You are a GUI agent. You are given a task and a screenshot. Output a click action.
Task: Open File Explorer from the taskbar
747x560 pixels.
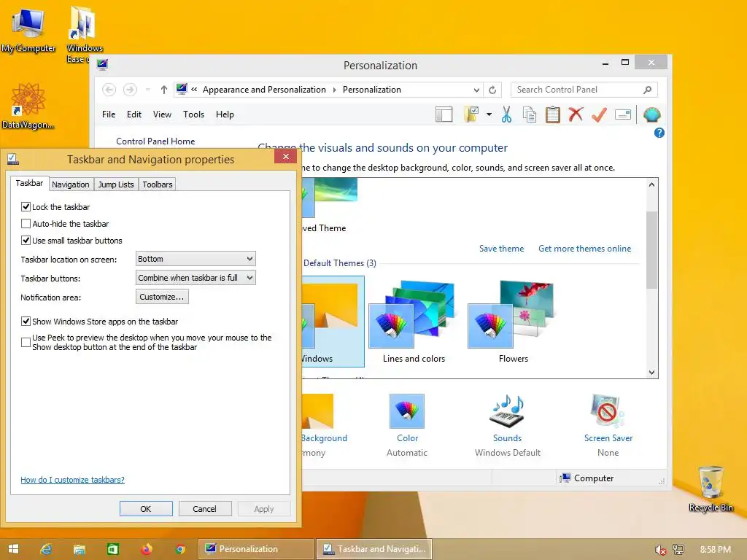click(79, 549)
